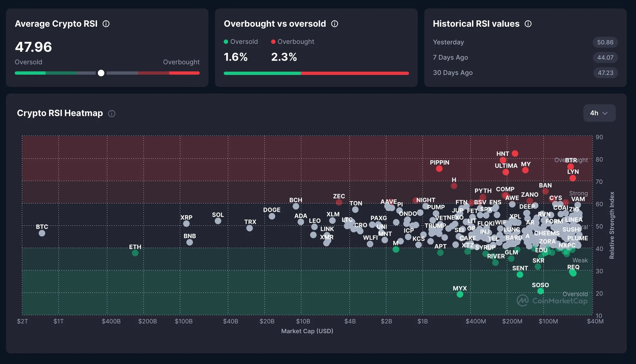The height and width of the screenshot is (364, 636).
Task: Click the ULTIMA red data point
Action: (x=506, y=172)
